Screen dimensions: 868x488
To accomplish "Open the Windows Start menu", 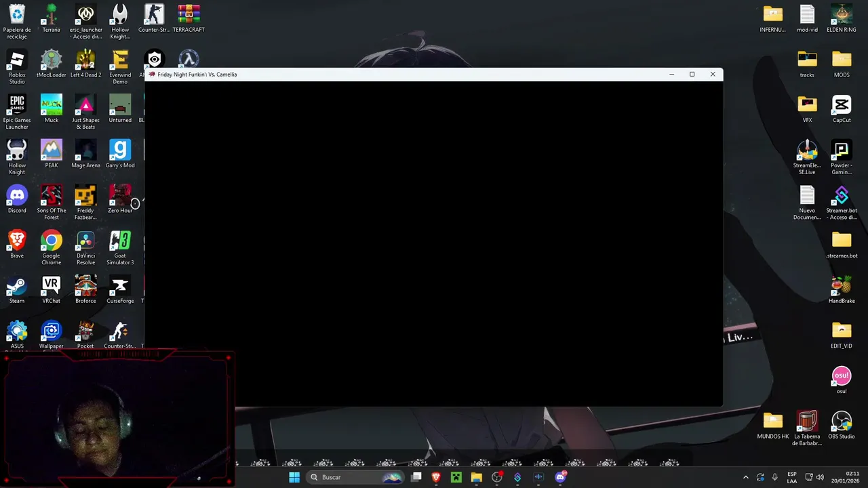I will 294,477.
